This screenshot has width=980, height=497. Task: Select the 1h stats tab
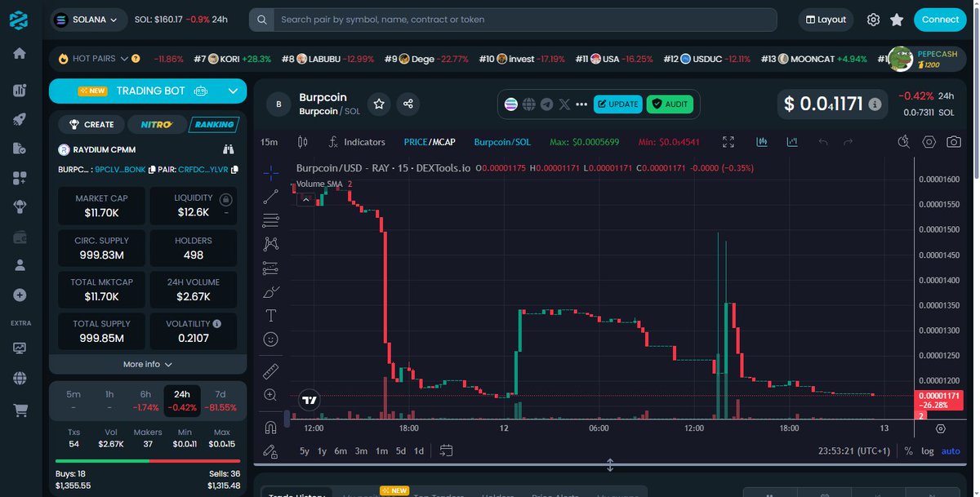click(x=109, y=400)
